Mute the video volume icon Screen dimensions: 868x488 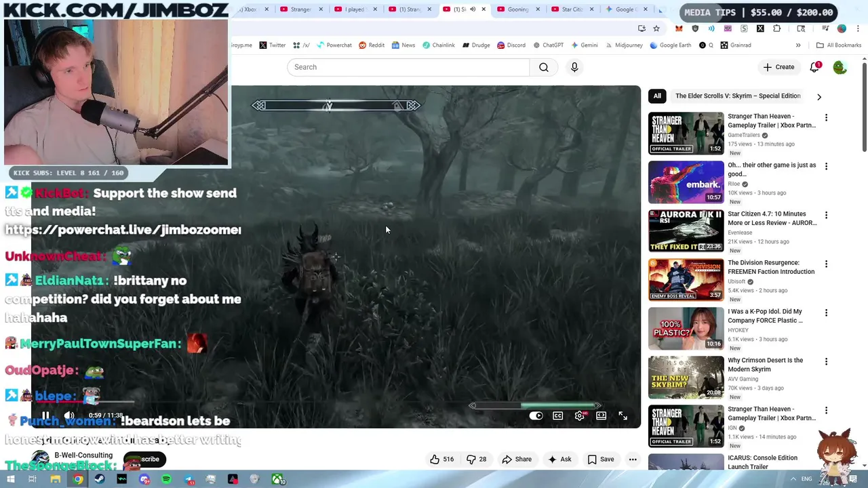point(69,415)
